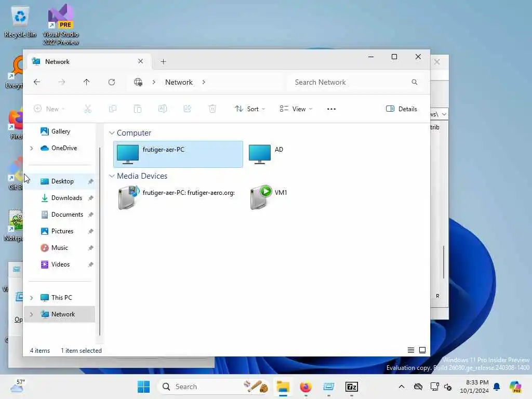Click the Delete trash icon
532x399 pixels.
pos(212,109)
